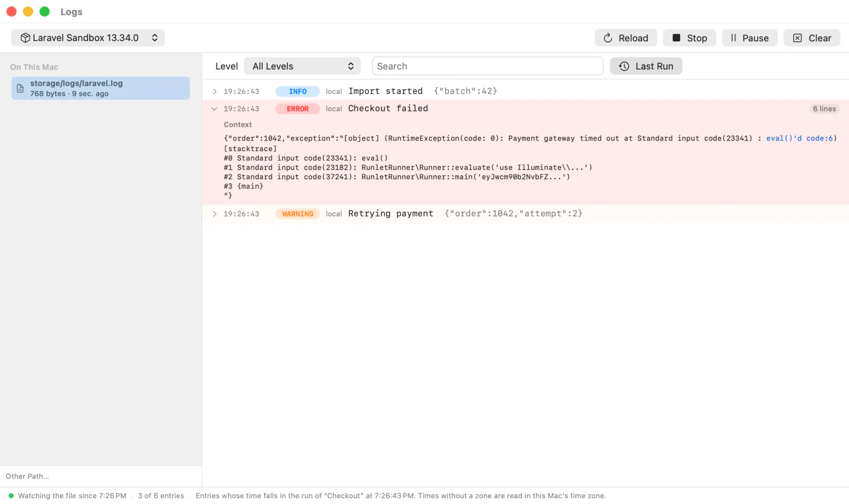Select storage/logs/laravel.log in sidebar
849x504 pixels.
coord(101,88)
